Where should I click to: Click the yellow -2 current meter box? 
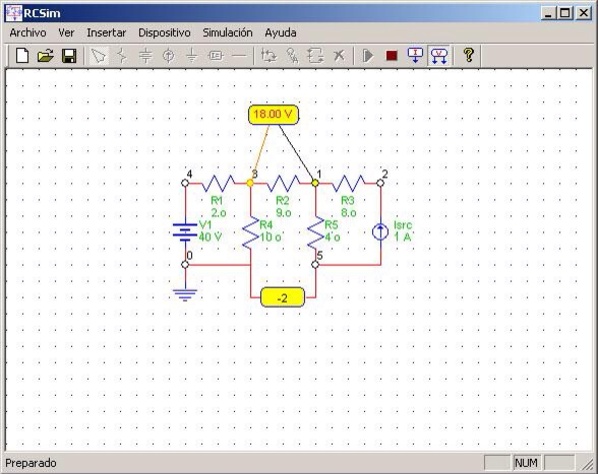pos(282,298)
